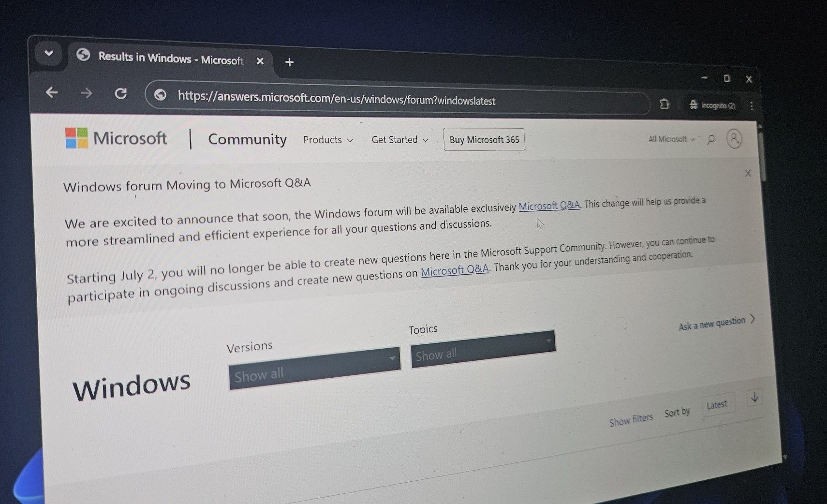The width and height of the screenshot is (827, 504).
Task: Expand the All Microsoft menu
Action: pyautogui.click(x=671, y=139)
